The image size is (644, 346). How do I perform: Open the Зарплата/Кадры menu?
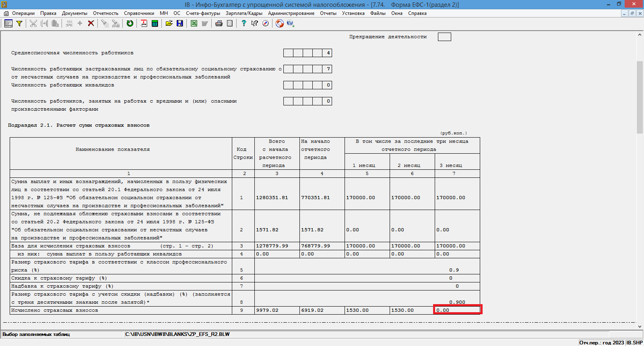pos(244,13)
